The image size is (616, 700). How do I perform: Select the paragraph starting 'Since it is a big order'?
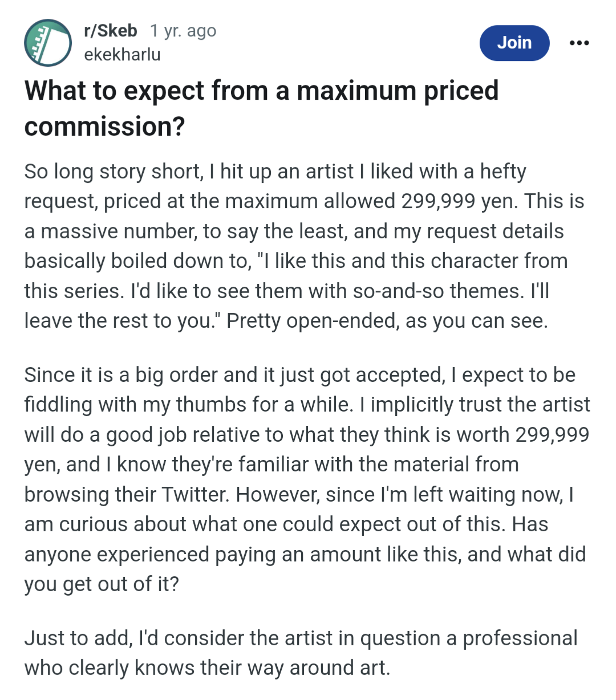[x=307, y=479]
